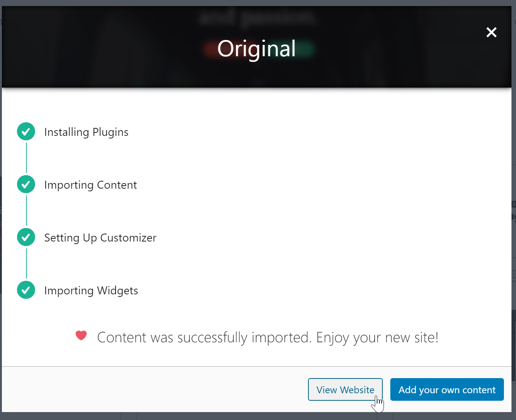
Task: Click the Original template title
Action: pyautogui.click(x=256, y=49)
